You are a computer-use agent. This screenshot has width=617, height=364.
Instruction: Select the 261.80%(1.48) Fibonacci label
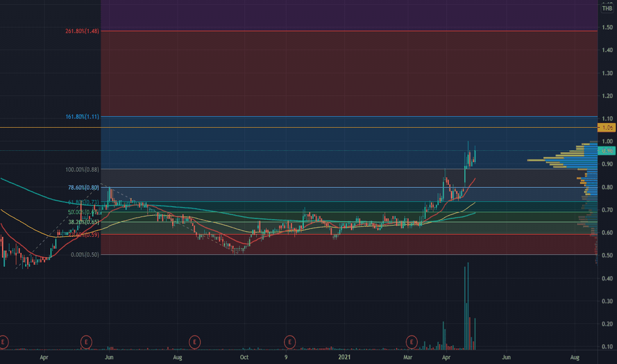pos(82,31)
